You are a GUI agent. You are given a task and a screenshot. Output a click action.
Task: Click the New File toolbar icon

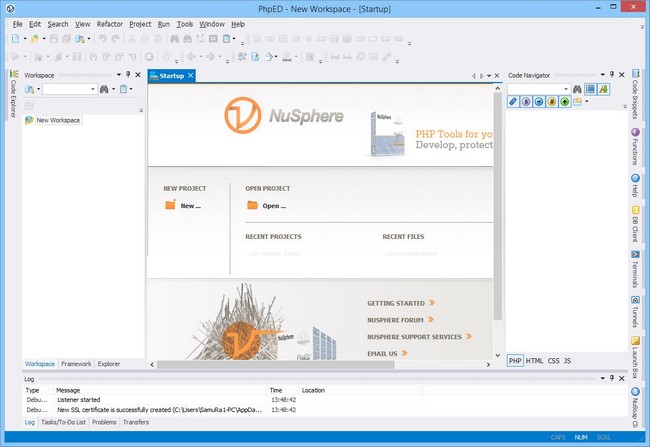point(15,39)
